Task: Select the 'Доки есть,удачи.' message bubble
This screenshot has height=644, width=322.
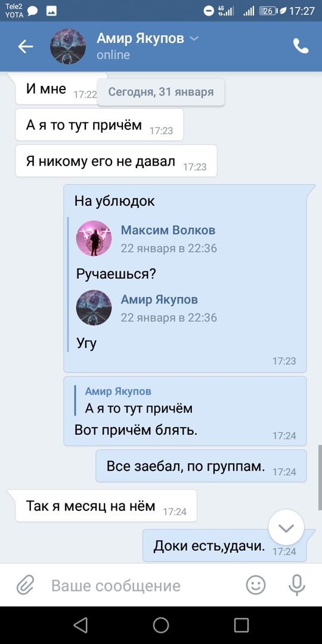Action: [225, 546]
